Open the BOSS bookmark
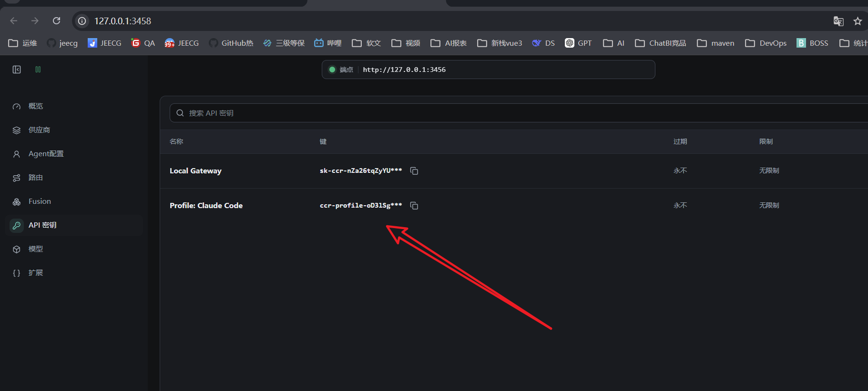The image size is (868, 391). (813, 43)
